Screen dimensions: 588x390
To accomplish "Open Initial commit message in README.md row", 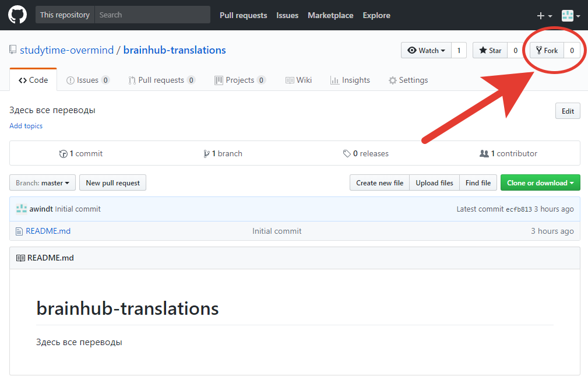I will click(277, 231).
